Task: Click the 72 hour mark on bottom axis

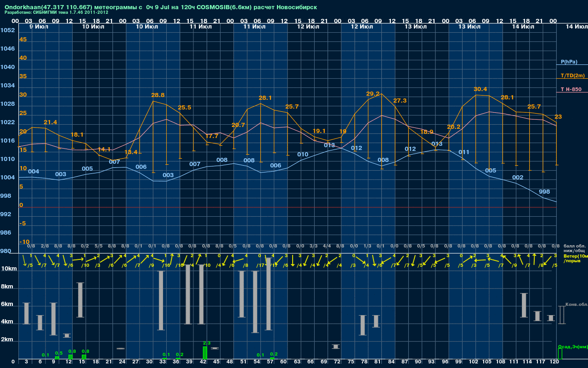Action: tap(338, 362)
